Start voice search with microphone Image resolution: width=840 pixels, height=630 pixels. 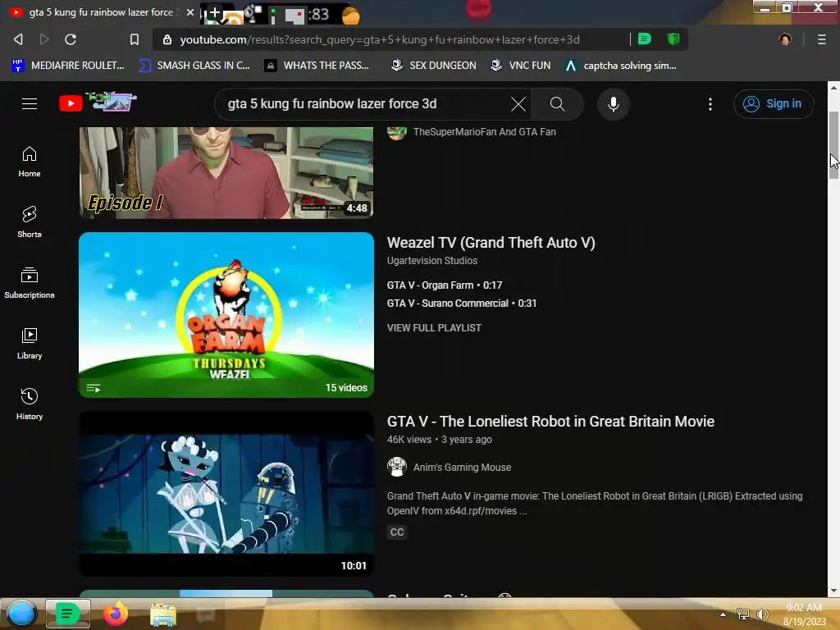tap(614, 104)
